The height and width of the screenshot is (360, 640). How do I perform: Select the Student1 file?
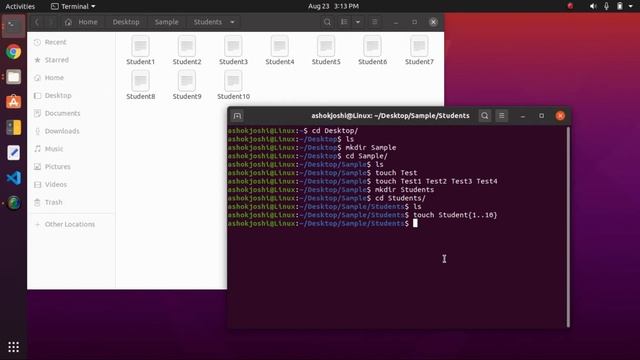point(140,51)
